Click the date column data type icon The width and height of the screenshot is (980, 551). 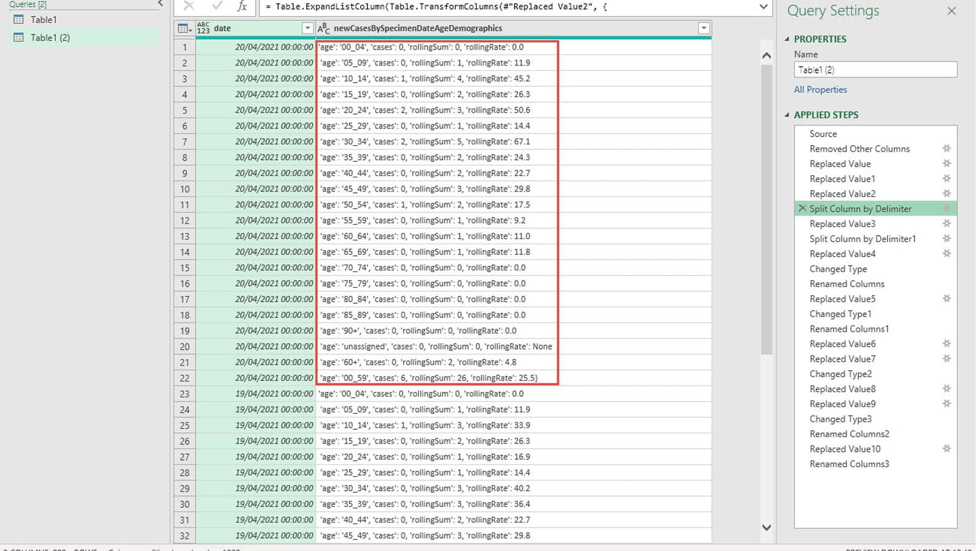203,29
